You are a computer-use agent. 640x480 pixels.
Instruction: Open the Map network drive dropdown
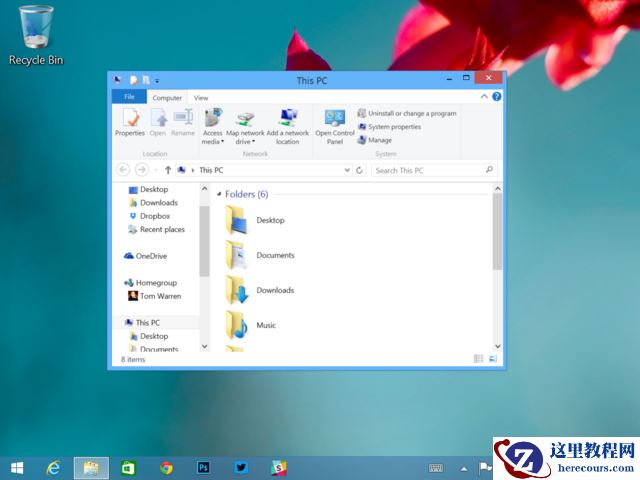point(245,126)
